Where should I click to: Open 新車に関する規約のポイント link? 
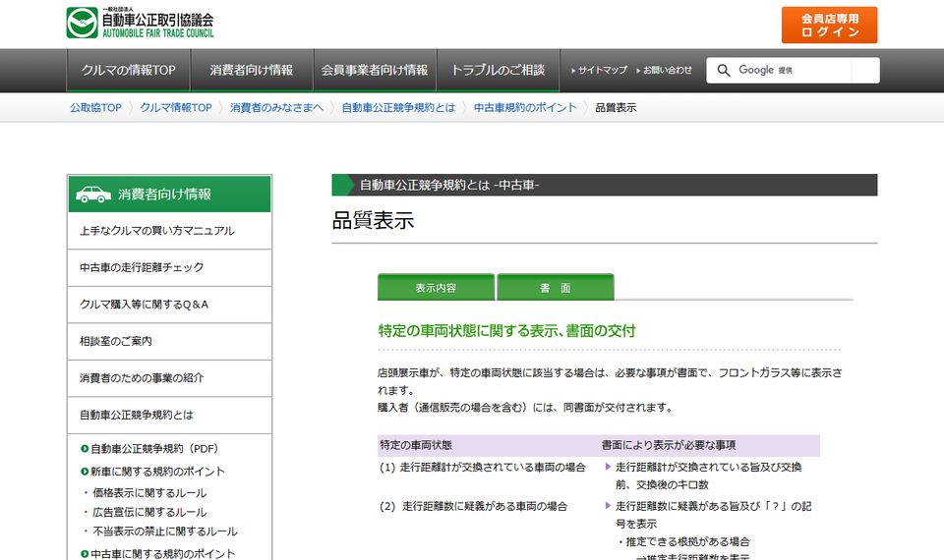[157, 472]
